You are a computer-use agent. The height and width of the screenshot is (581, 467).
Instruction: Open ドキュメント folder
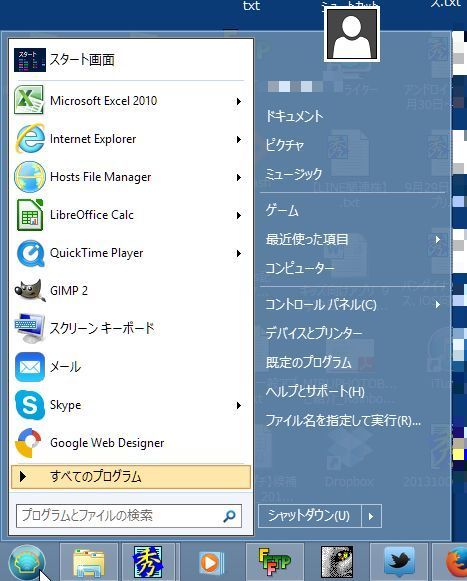295,116
